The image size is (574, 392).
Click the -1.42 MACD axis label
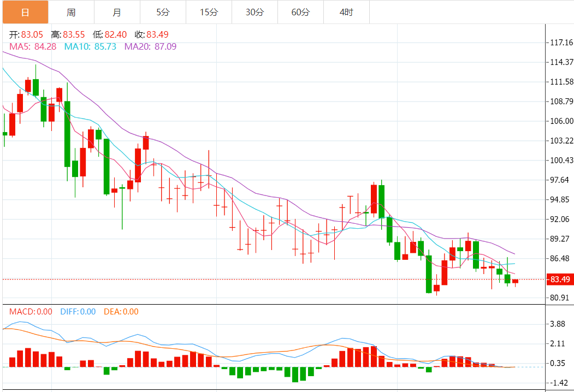pyautogui.click(x=558, y=383)
